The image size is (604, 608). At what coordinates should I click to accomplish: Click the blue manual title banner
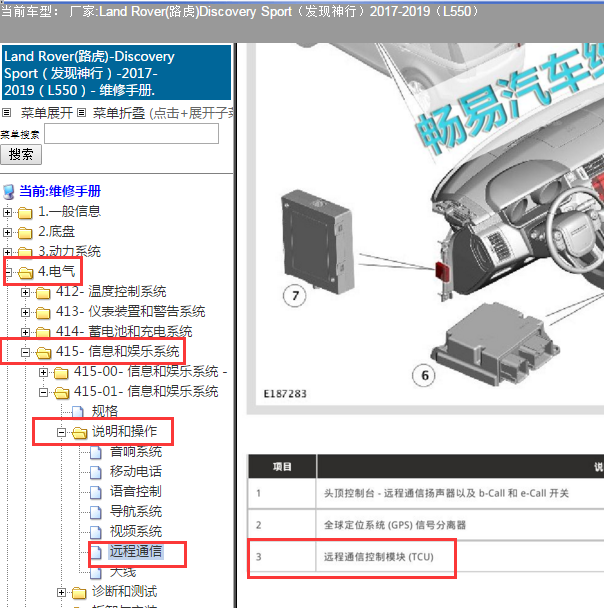coord(117,73)
